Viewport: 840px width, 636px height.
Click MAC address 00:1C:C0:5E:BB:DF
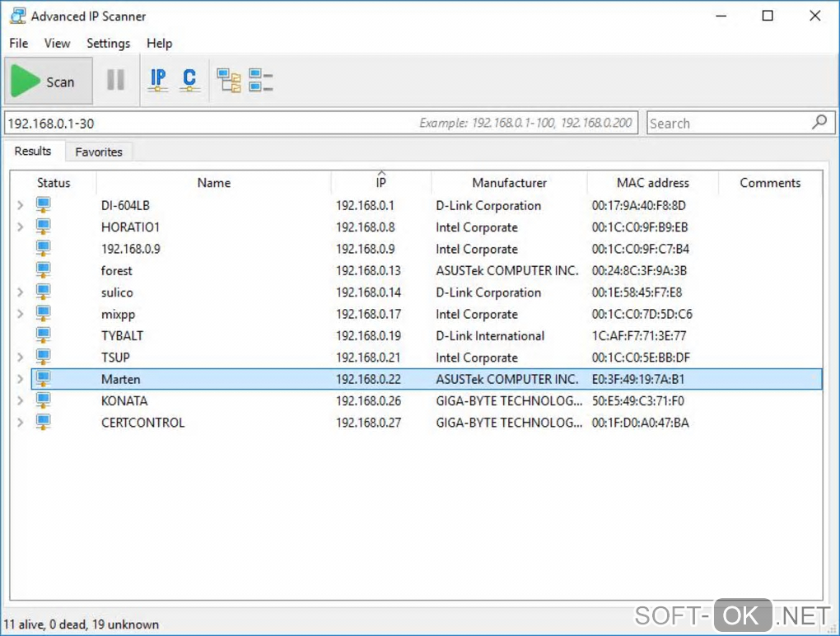click(x=641, y=358)
